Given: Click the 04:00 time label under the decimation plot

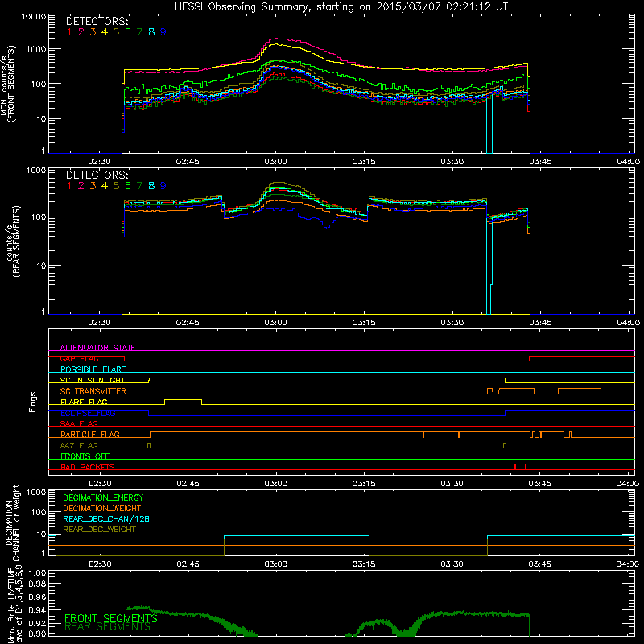Looking at the screenshot, I should coord(628,564).
